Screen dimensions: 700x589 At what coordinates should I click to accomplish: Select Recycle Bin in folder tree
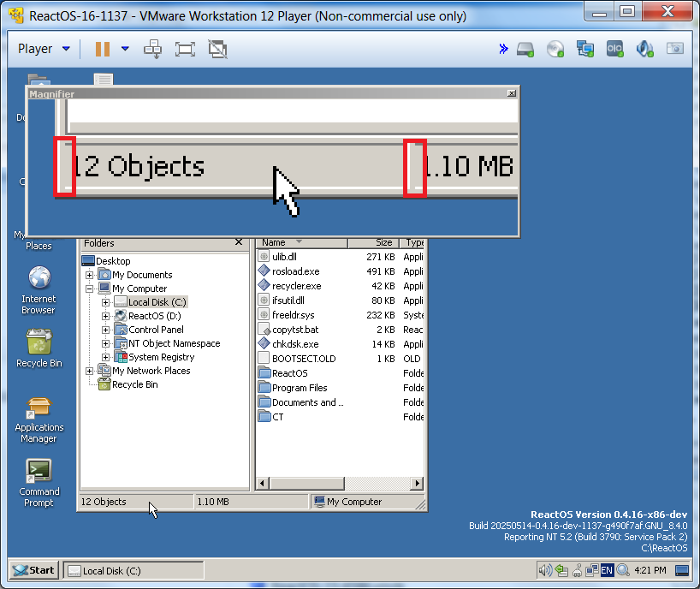(135, 384)
